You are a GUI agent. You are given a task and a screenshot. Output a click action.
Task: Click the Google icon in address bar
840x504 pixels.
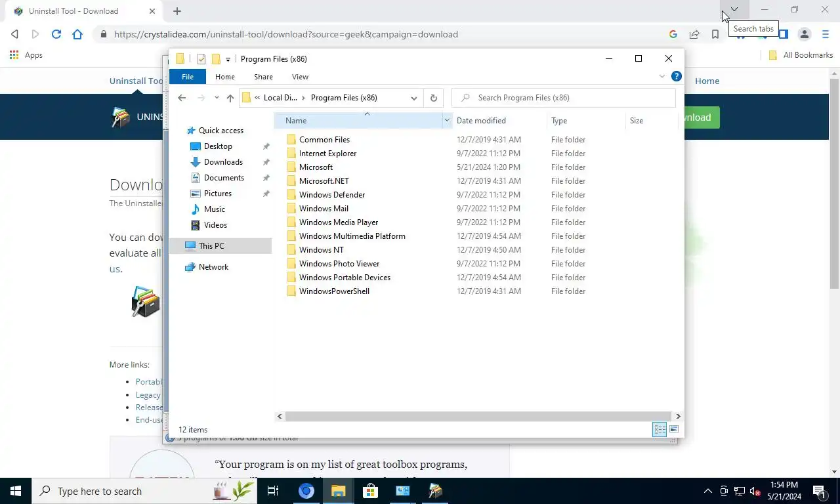pyautogui.click(x=673, y=34)
